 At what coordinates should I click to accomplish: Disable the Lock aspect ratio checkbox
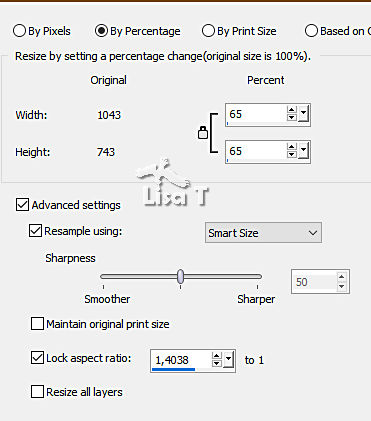pyautogui.click(x=37, y=358)
